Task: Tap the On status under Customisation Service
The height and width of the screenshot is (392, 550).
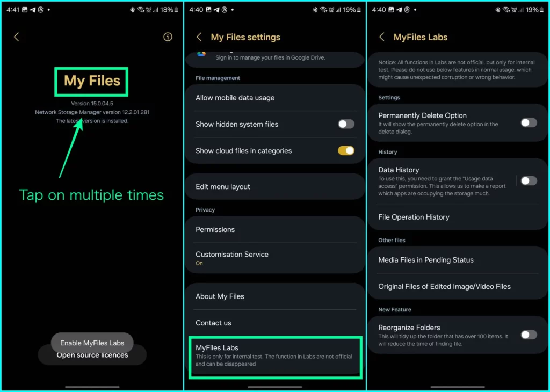Action: pyautogui.click(x=199, y=263)
